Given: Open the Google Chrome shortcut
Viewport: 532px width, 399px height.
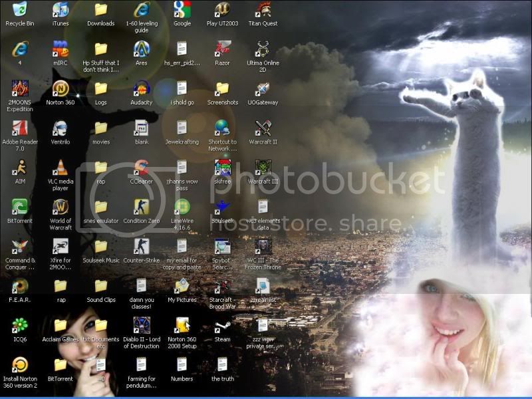Looking at the screenshot, I should pyautogui.click(x=182, y=10).
